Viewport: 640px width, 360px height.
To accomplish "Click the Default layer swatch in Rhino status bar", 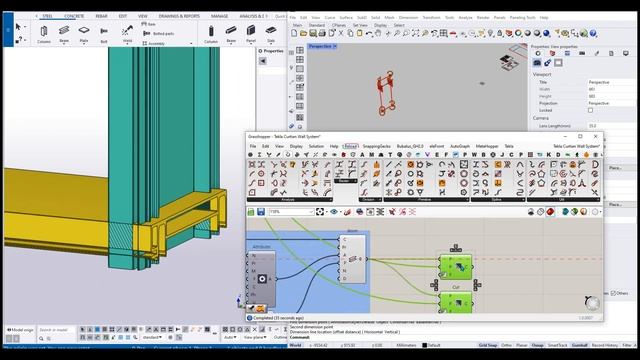I will [x=424, y=345].
